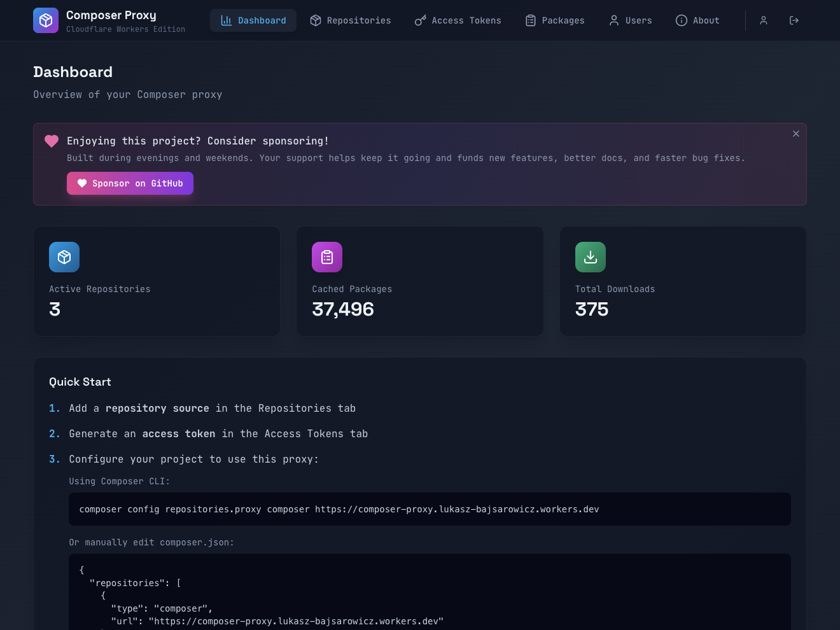Click the green Total Downloads icon
The height and width of the screenshot is (630, 840).
click(591, 257)
